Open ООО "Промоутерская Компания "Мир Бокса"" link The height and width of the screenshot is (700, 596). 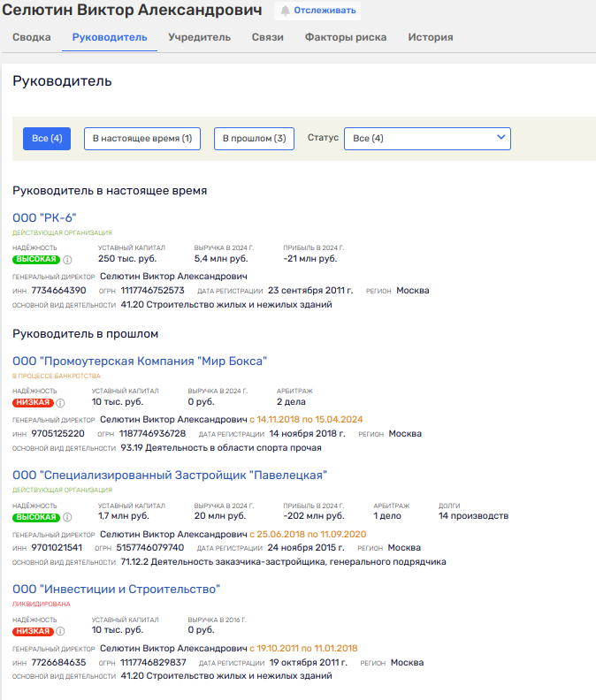tap(140, 361)
